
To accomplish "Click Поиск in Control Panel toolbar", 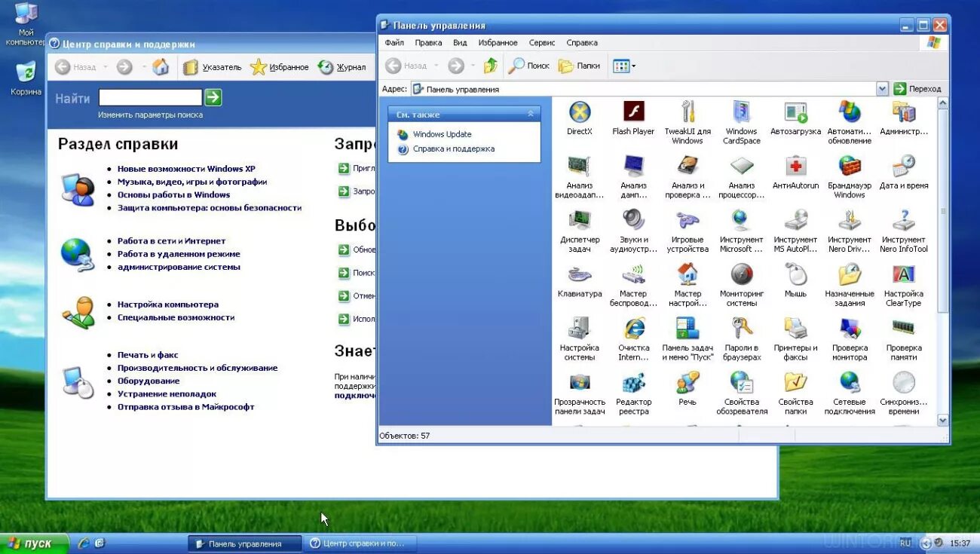I will [x=528, y=66].
